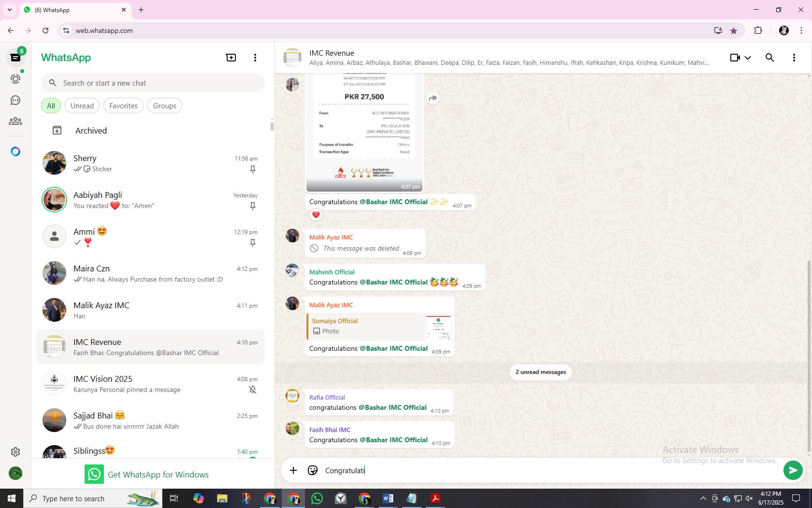Select the Groups filter chip
This screenshot has height=508, width=812.
(165, 106)
